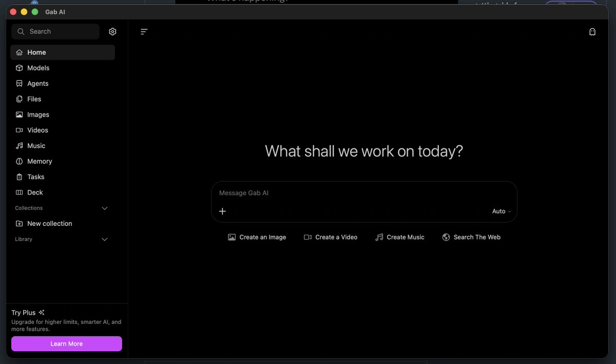Focus the sidebar Search field
The image size is (616, 364).
(x=55, y=32)
